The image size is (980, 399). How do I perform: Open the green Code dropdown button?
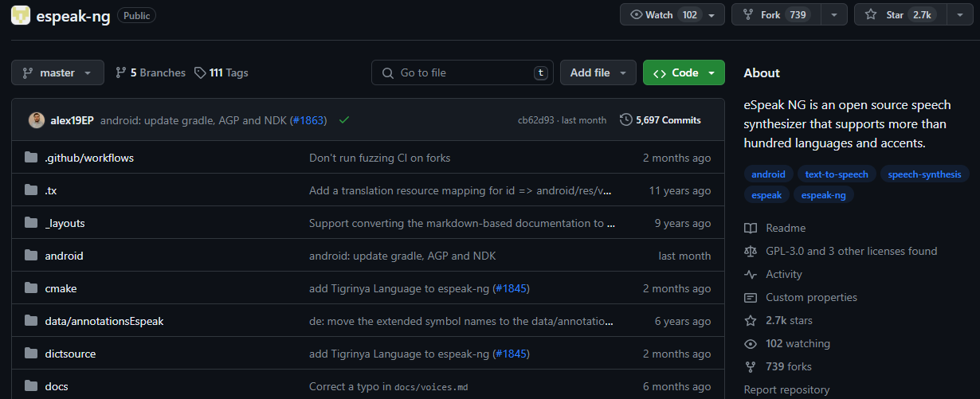click(x=684, y=72)
